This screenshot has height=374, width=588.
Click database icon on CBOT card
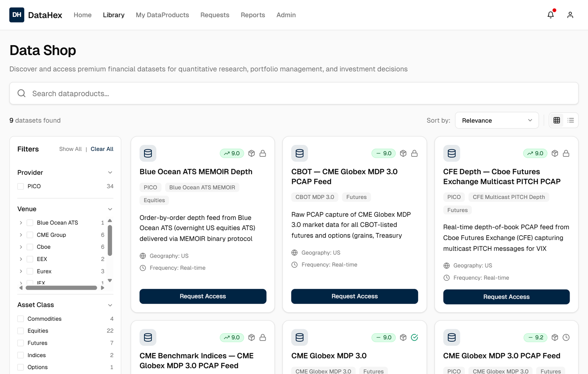[x=300, y=153]
